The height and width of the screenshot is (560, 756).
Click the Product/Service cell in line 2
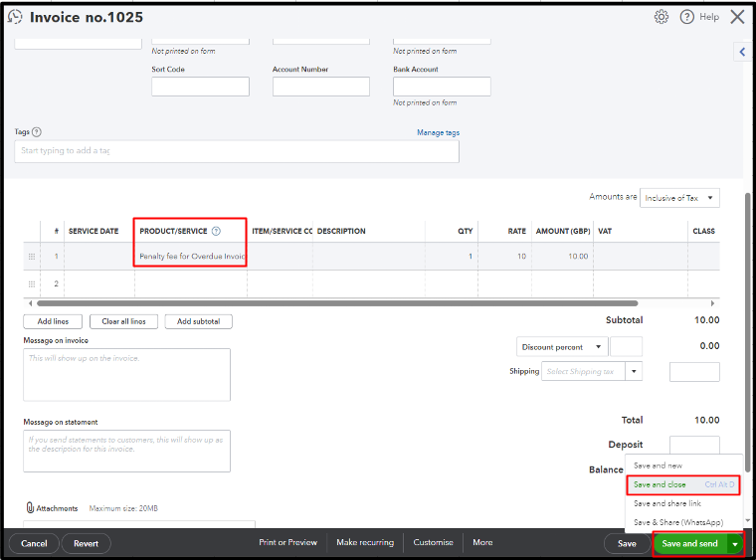tap(191, 283)
